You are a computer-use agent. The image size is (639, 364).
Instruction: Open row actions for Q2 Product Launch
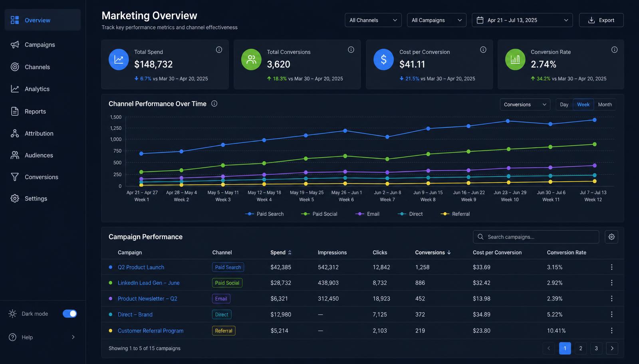click(x=611, y=267)
